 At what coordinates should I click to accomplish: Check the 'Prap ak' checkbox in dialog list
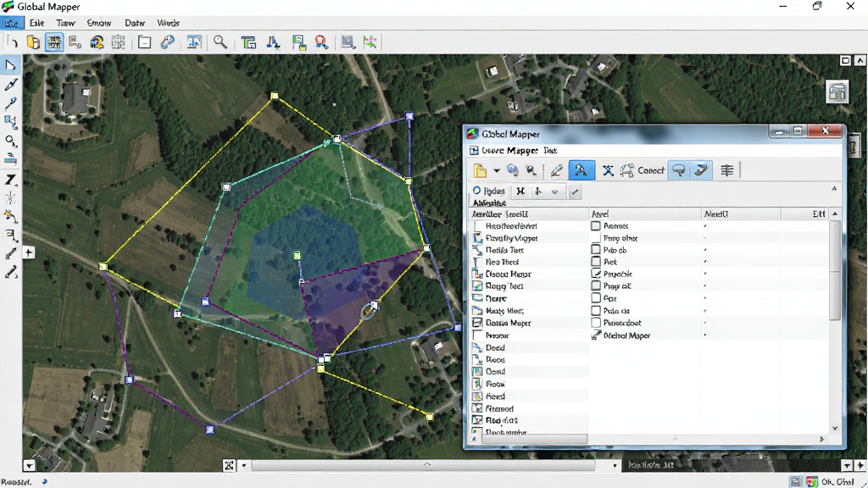(596, 286)
